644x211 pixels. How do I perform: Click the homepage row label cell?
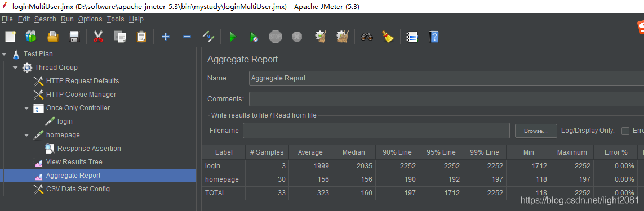pyautogui.click(x=224, y=179)
